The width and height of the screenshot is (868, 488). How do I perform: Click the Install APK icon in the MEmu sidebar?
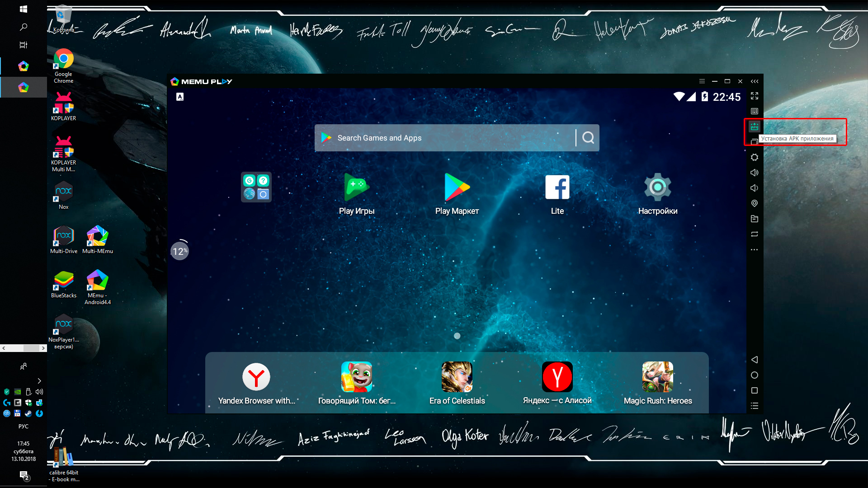point(754,127)
